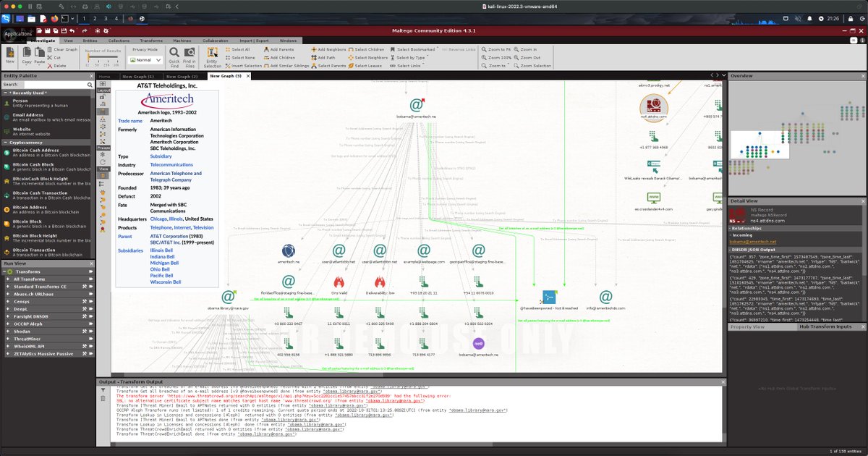Activate Entity Selection mode

213,57
